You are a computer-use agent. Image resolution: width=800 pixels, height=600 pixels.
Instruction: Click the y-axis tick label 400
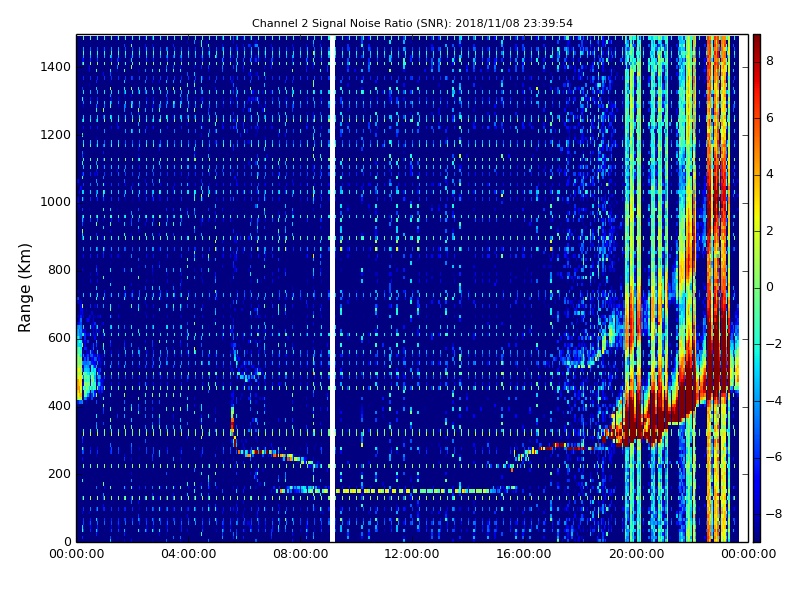(x=59, y=406)
